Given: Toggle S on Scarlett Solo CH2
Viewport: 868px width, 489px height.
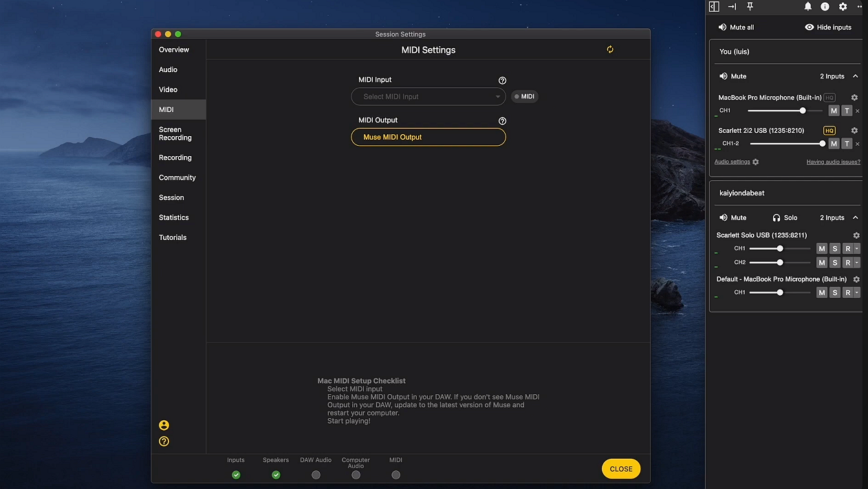Looking at the screenshot, I should [x=835, y=262].
